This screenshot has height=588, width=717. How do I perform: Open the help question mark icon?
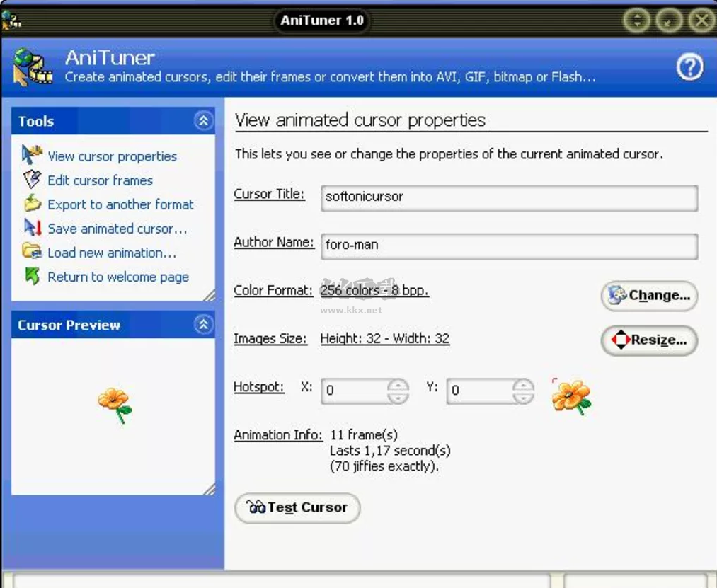[689, 67]
